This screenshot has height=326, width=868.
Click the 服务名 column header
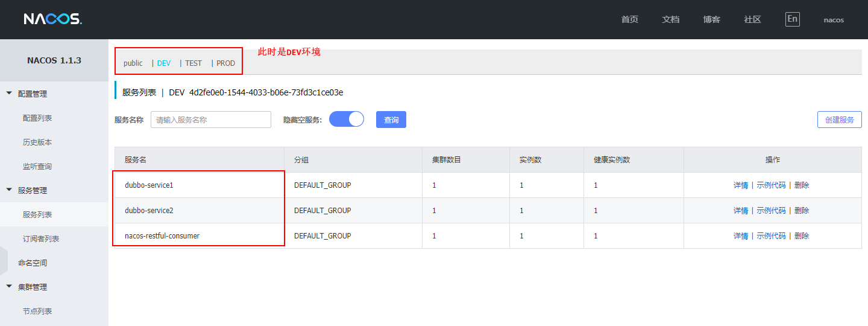[x=136, y=160]
